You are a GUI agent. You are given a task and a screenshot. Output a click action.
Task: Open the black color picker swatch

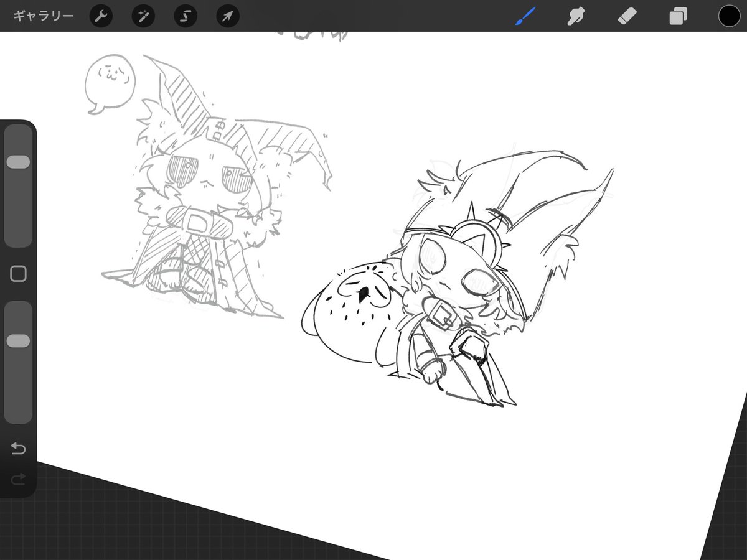(729, 16)
